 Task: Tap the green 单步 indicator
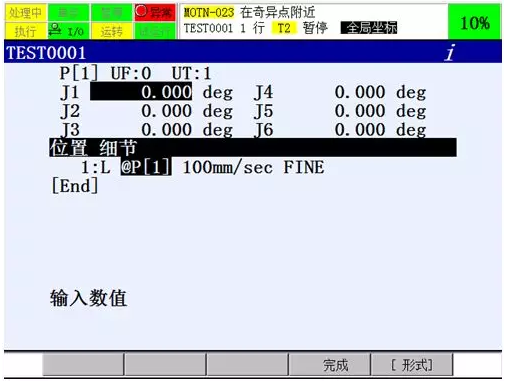[69, 13]
